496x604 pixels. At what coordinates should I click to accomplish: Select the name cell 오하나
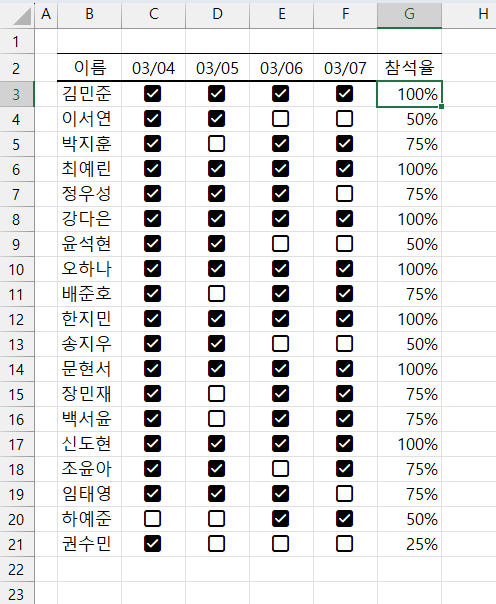point(89,269)
